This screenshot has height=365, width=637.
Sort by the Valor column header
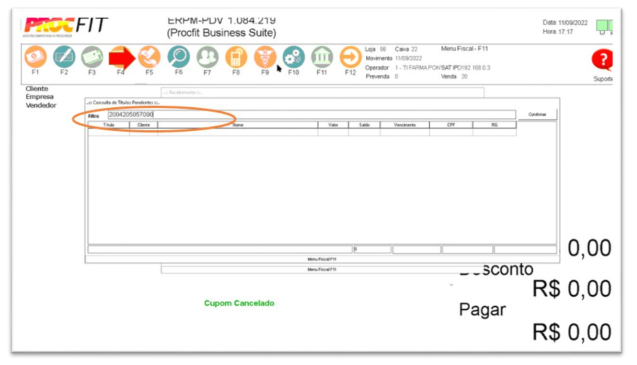point(333,125)
